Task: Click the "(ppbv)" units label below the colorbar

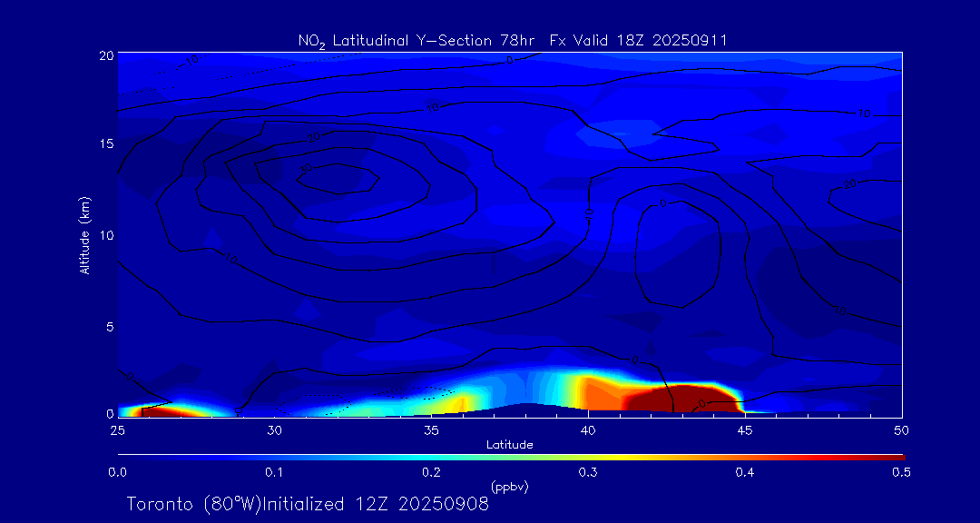Action: tap(509, 487)
